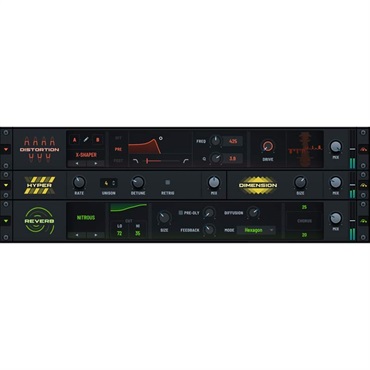
Task: Click the reverb HI cut value 35
Action: (x=138, y=234)
